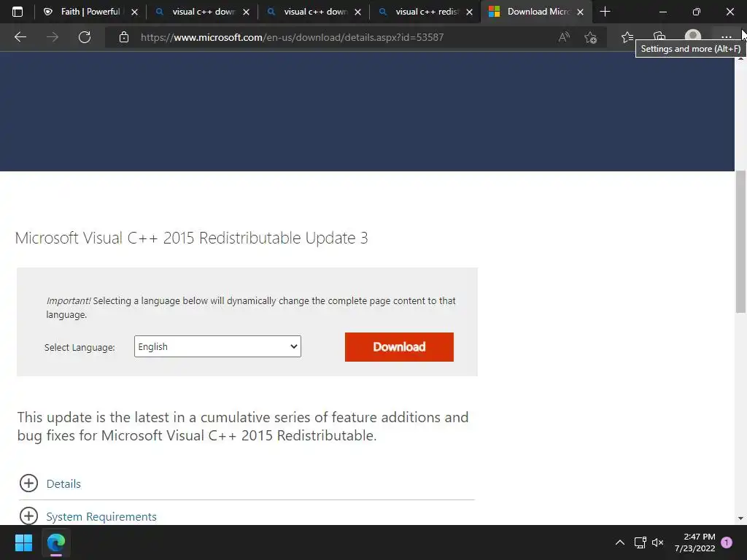Screen dimensions: 747x560
Task: Click the red Download button
Action: coord(399,346)
